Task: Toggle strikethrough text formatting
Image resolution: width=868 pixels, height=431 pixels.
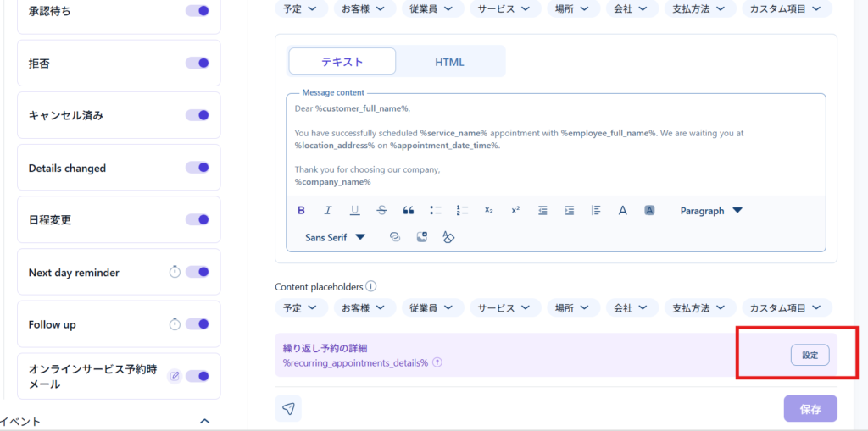Action: 381,210
